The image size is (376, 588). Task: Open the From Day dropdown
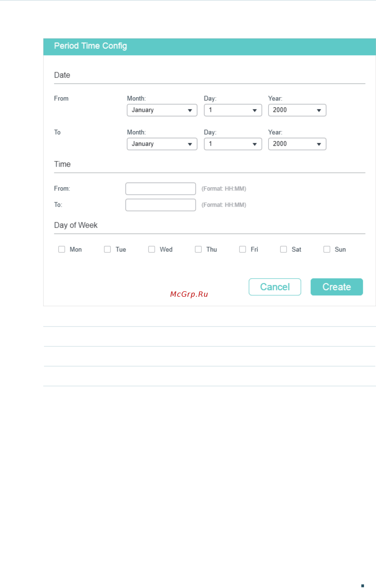pos(233,110)
